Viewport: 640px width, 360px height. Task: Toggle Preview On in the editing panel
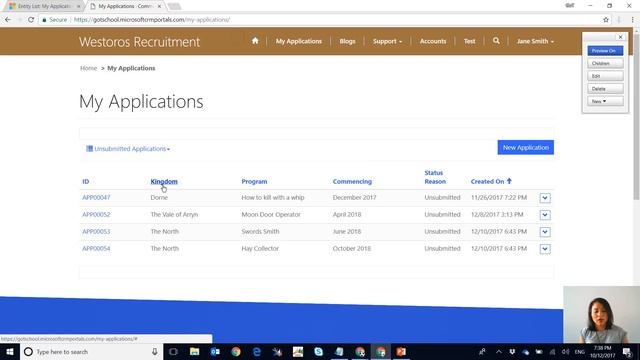pos(605,51)
